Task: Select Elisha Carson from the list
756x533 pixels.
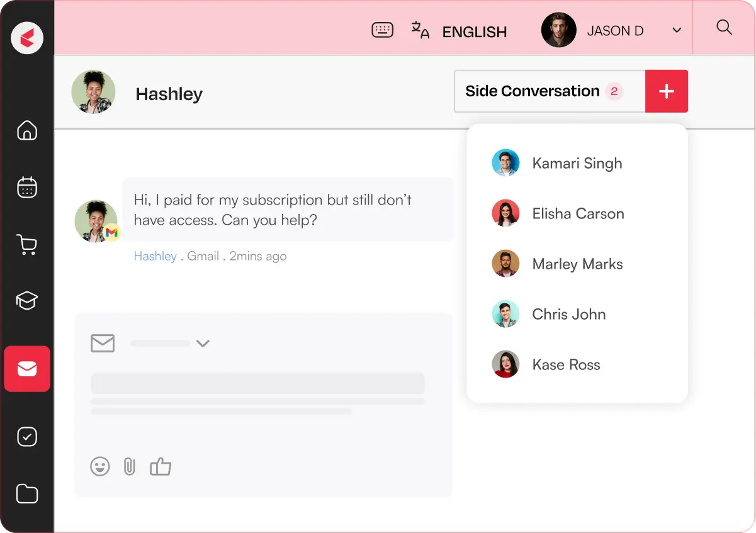Action: [577, 213]
